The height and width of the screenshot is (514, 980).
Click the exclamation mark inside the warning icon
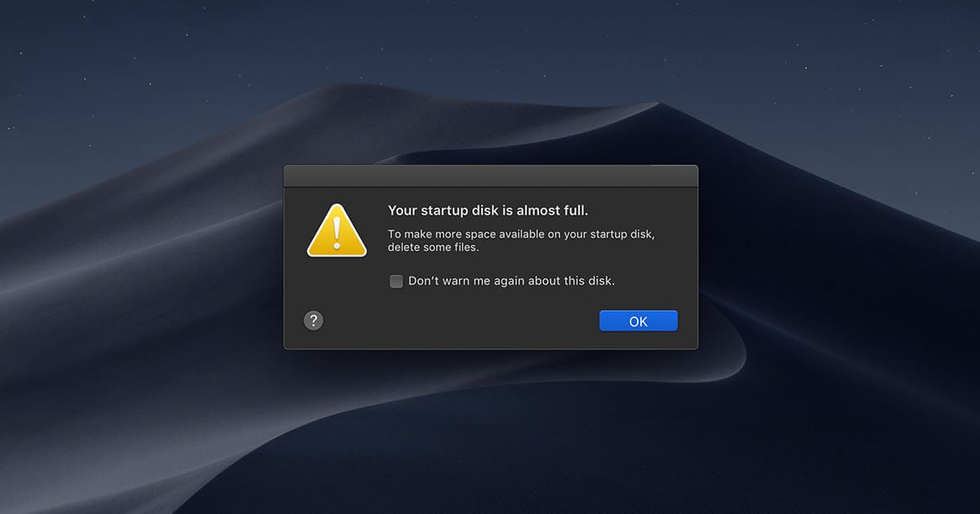click(x=337, y=233)
